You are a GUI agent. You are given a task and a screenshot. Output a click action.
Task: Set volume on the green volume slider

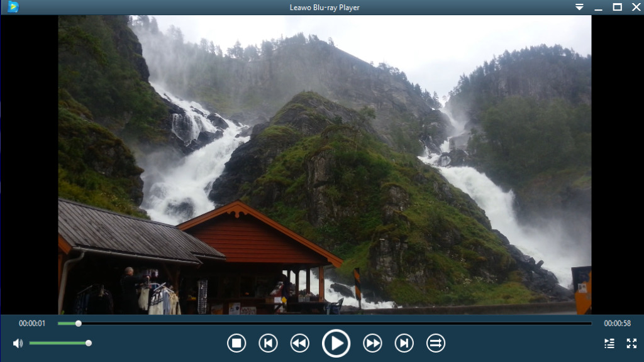[60, 343]
